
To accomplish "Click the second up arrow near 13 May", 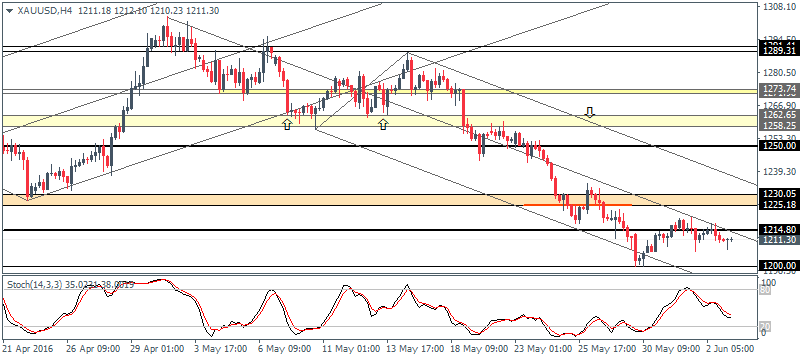I will 383,124.
